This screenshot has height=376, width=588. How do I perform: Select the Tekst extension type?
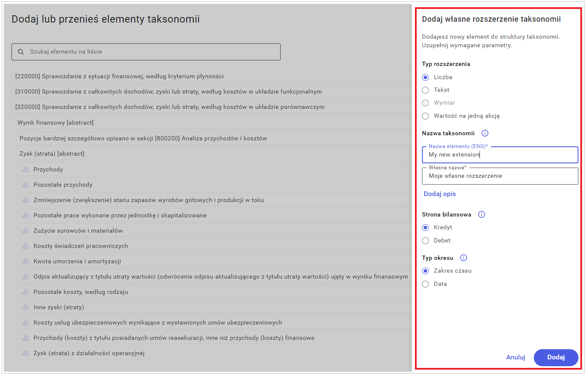(425, 90)
